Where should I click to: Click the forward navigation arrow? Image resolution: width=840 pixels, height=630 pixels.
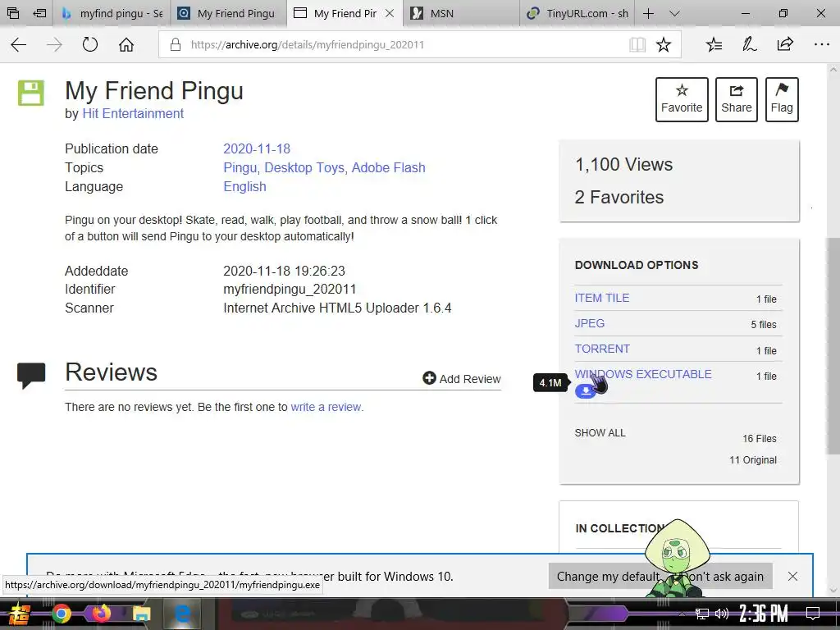click(54, 44)
